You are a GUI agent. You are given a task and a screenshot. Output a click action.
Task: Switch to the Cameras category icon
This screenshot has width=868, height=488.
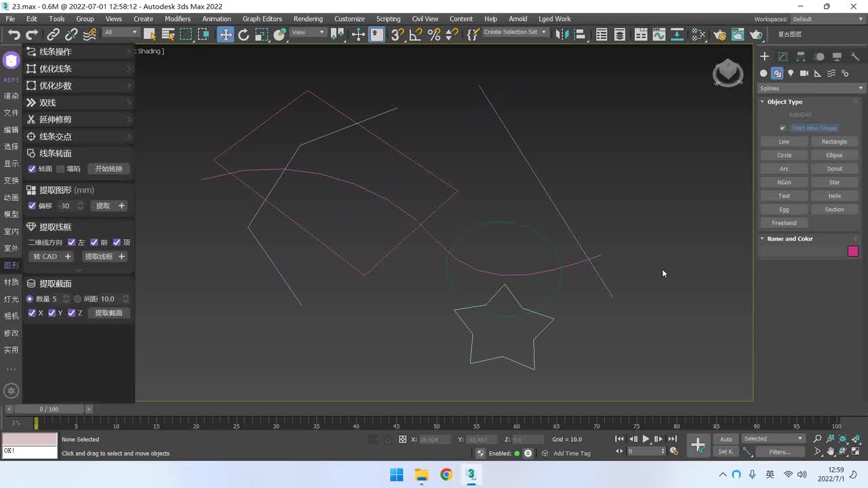click(x=804, y=73)
